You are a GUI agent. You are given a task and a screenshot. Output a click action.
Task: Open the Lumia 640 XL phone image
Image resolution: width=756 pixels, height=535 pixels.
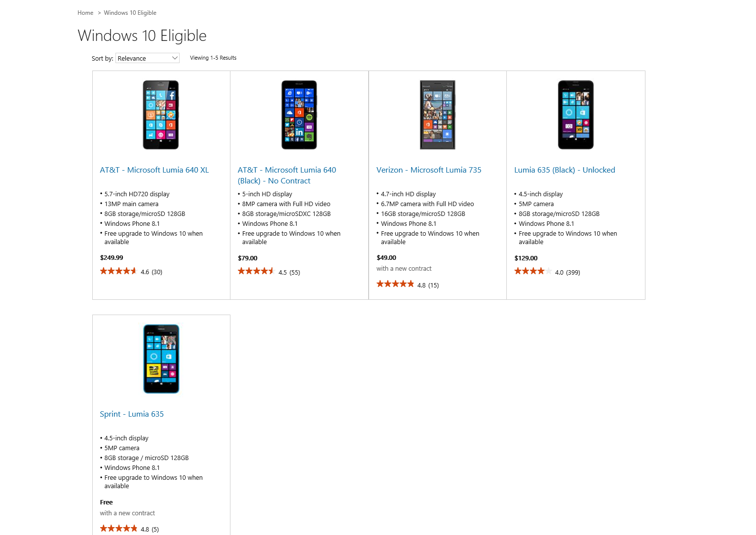tap(161, 115)
